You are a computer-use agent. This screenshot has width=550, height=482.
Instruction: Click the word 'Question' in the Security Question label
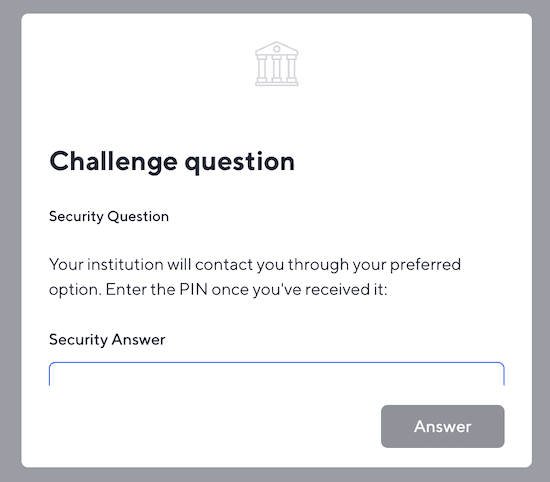pyautogui.click(x=138, y=216)
